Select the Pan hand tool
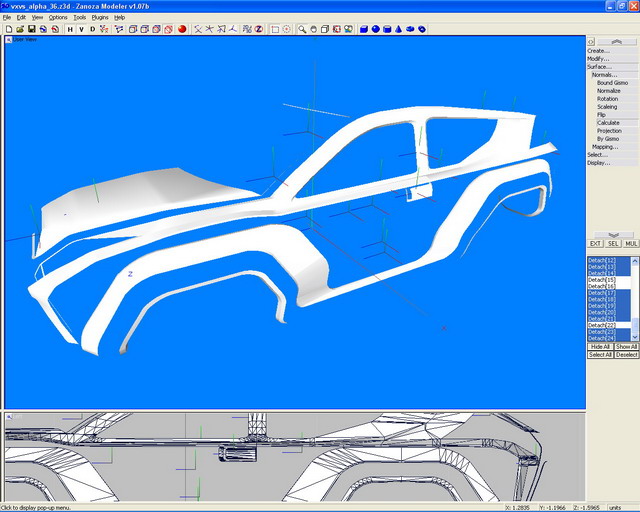640x512 pixels. 313,29
